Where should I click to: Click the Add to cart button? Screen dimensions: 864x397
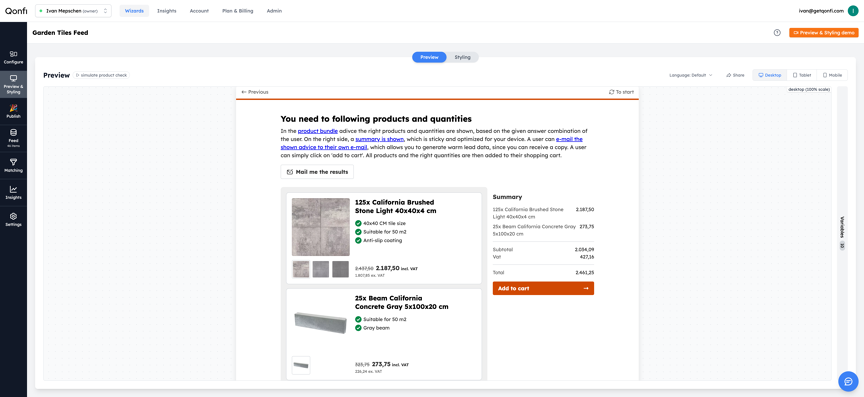[543, 288]
